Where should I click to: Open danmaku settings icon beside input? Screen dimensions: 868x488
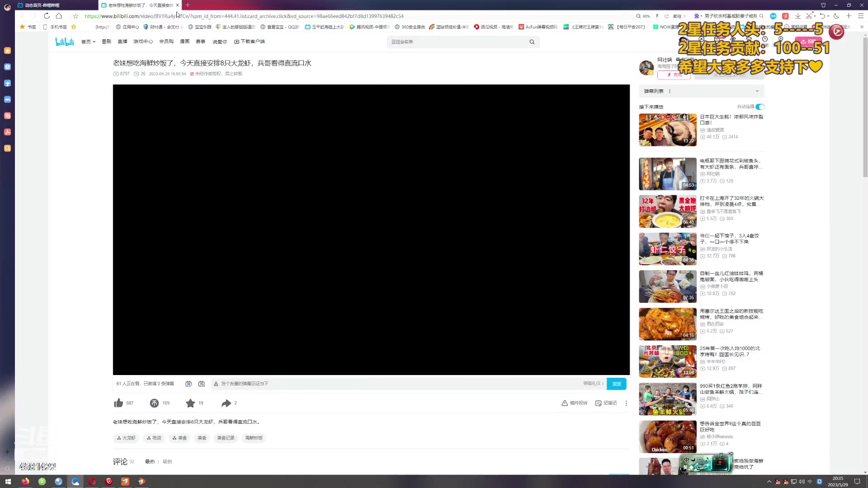[202, 384]
